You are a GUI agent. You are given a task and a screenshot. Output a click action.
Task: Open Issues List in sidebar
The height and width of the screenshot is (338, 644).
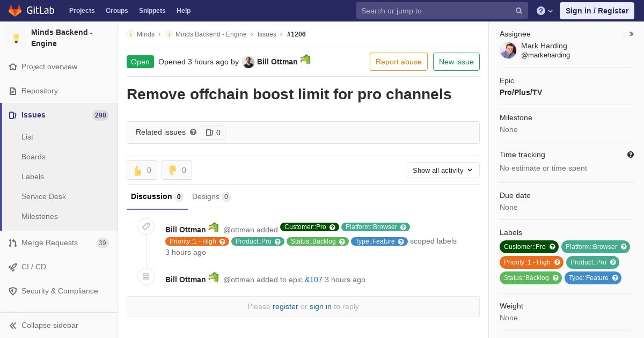point(27,137)
